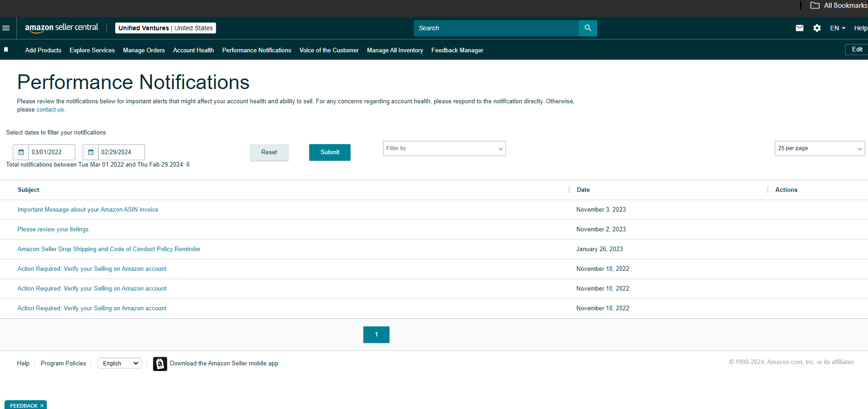Open Important Message about your Amazon ASIN invoice

tap(88, 210)
